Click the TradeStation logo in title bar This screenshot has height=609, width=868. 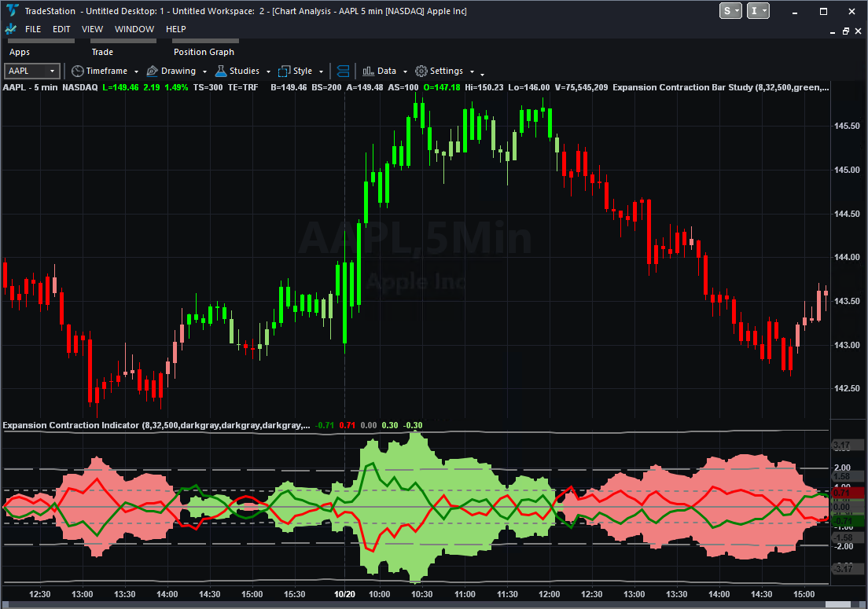click(x=11, y=10)
